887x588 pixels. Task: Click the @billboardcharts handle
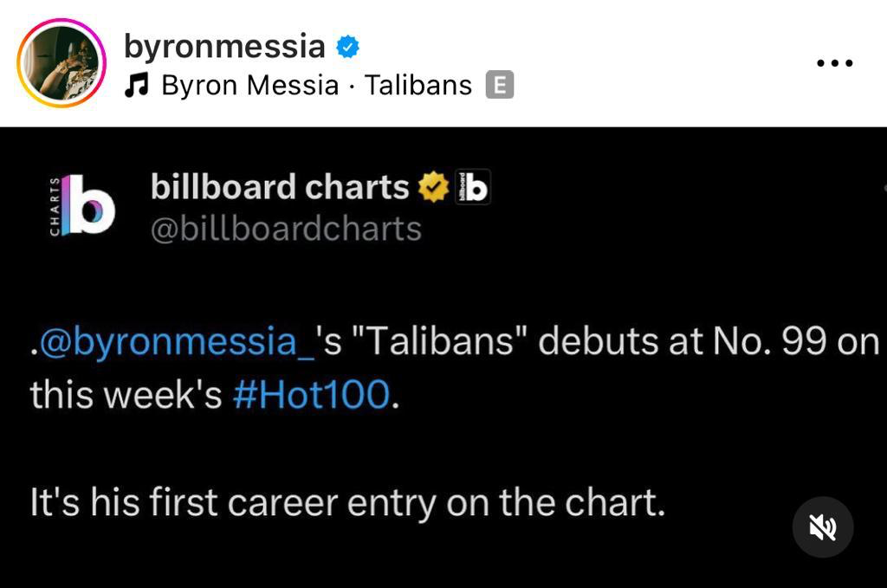(286, 229)
